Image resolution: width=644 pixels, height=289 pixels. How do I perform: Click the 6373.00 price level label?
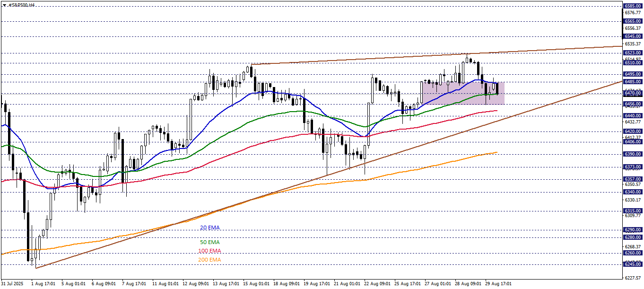click(x=633, y=166)
